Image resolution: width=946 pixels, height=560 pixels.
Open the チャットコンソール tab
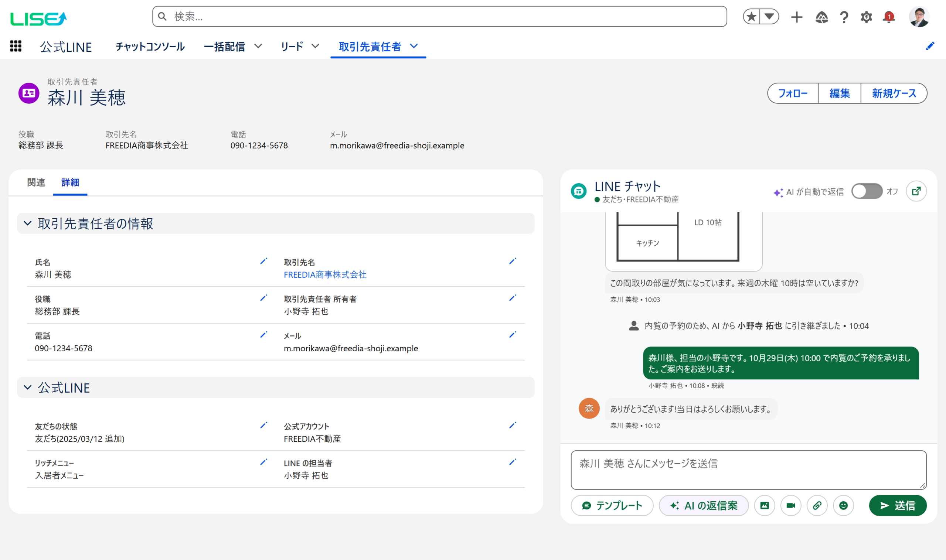click(150, 47)
